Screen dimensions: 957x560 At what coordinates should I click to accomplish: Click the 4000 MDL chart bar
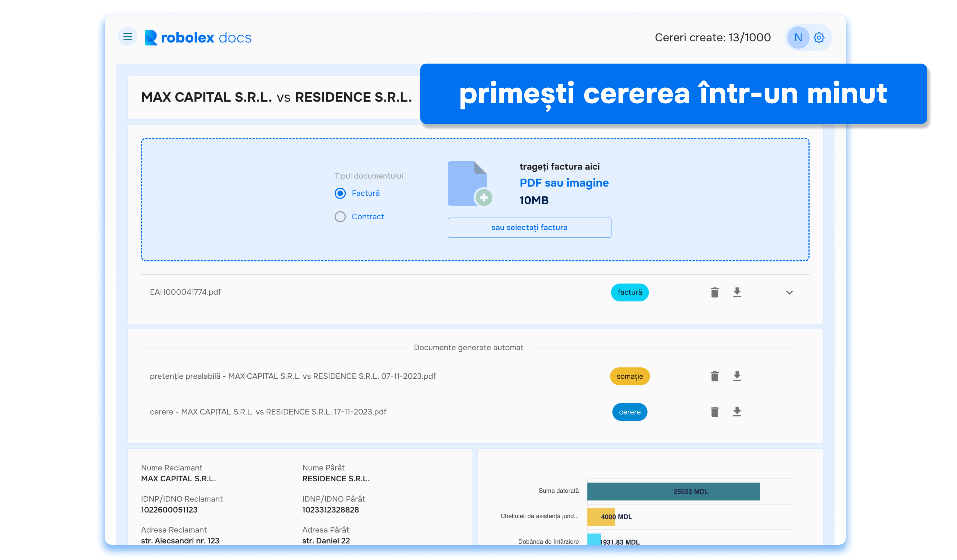pyautogui.click(x=601, y=517)
